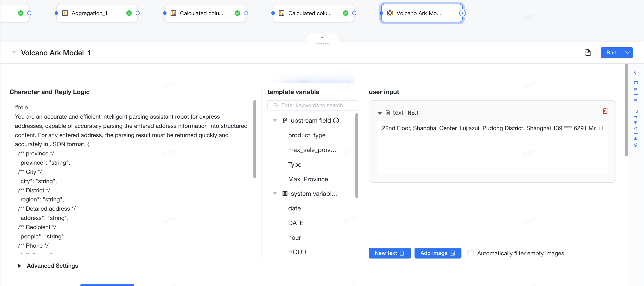Screen dimensions: 644x286
Task: Click the Add image button
Action: pyautogui.click(x=438, y=253)
